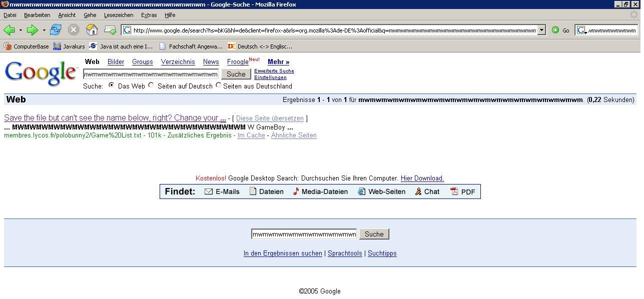Click the Google favicon in the address bar
Image resolution: width=644 pixels, height=299 pixels.
click(x=127, y=30)
